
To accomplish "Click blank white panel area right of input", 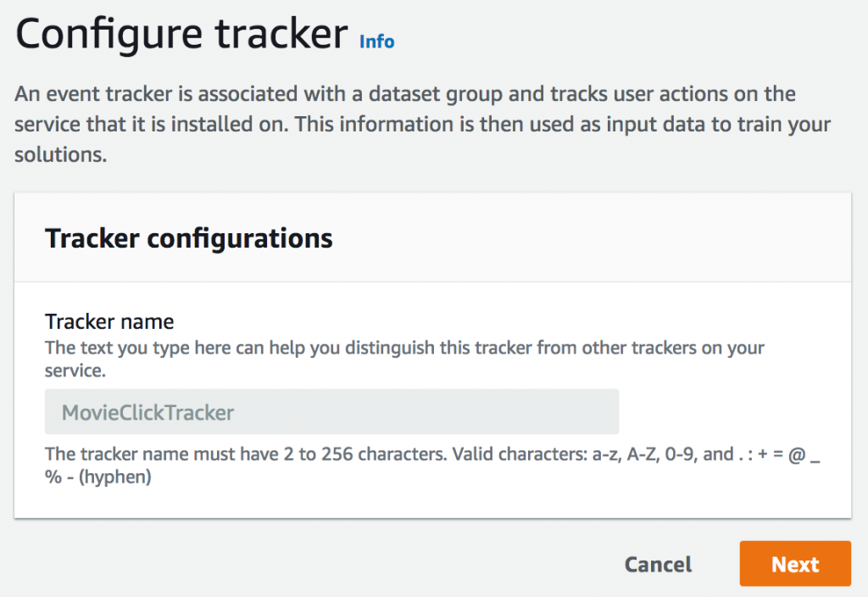I will 729,413.
